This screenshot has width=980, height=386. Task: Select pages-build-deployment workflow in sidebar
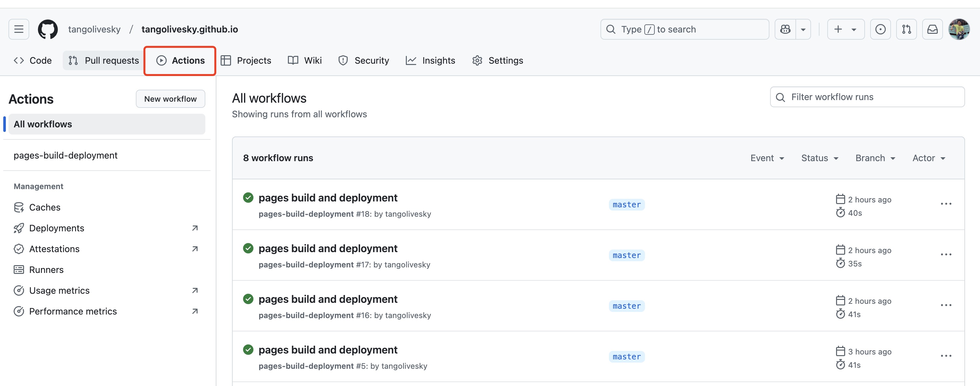coord(65,155)
